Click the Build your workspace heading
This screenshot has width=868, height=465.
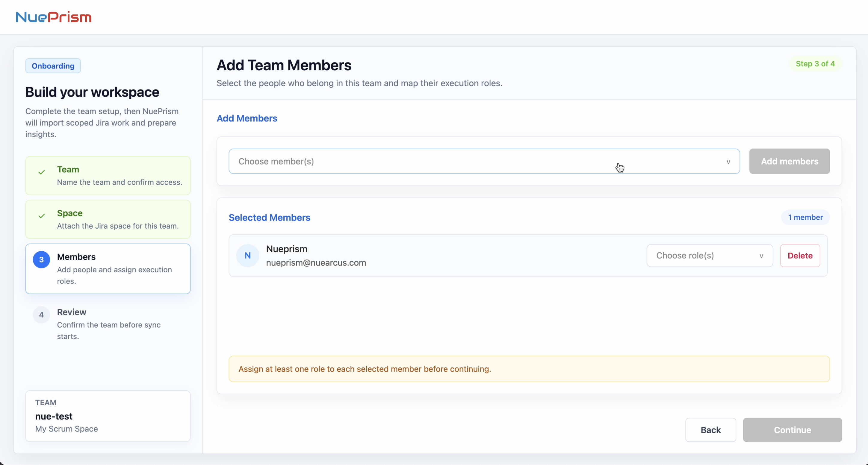tap(92, 92)
